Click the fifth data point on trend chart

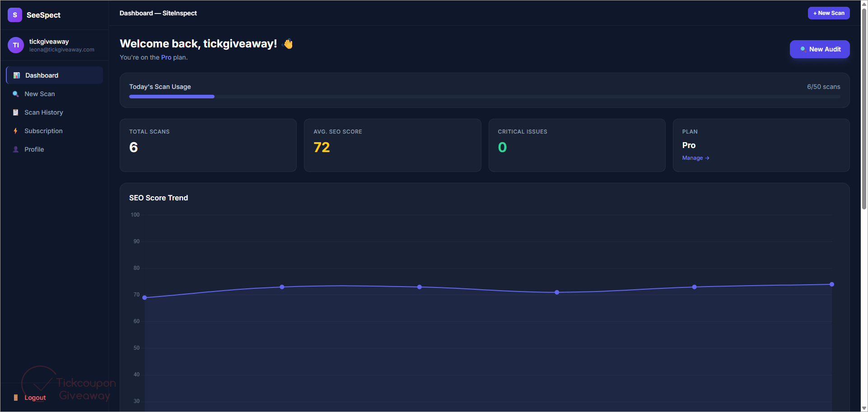(x=694, y=287)
